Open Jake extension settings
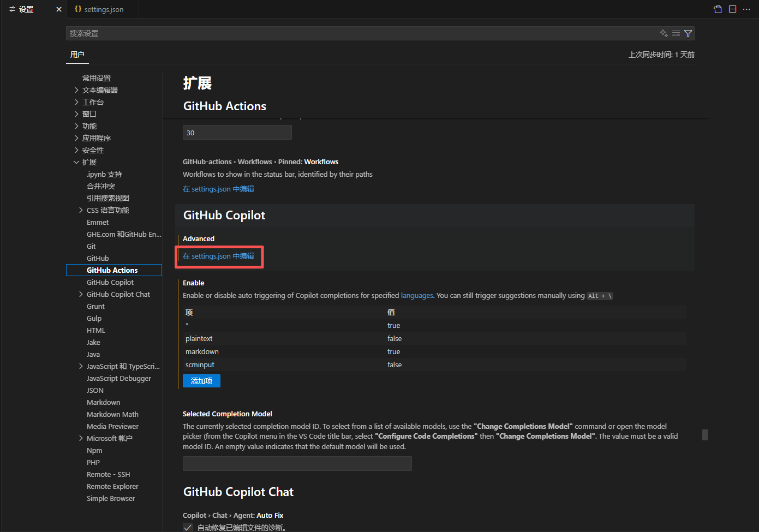Screen dimensions: 759x532 (93, 342)
